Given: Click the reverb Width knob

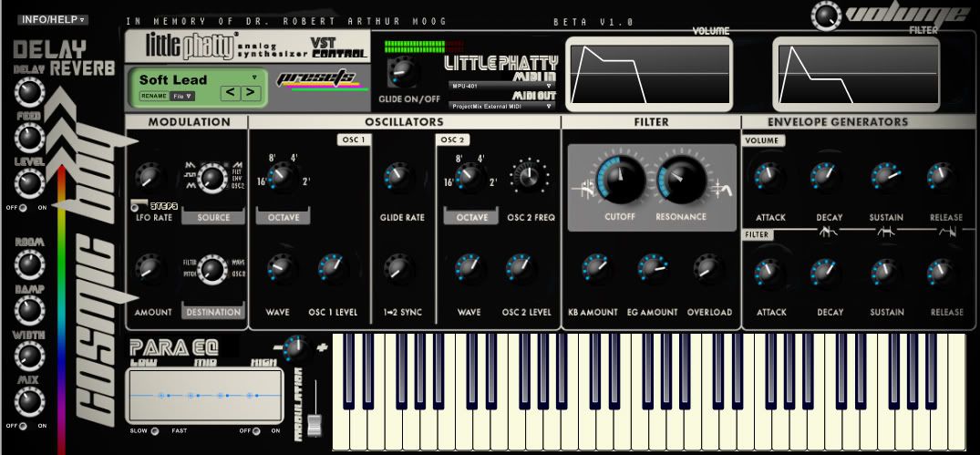Looking at the screenshot, I should 29,356.
